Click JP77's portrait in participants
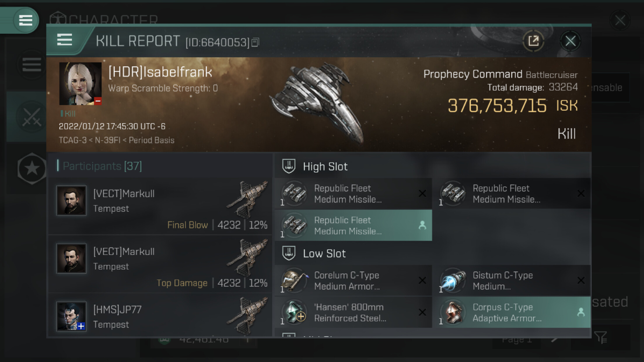The width and height of the screenshot is (644, 362). tap(71, 316)
